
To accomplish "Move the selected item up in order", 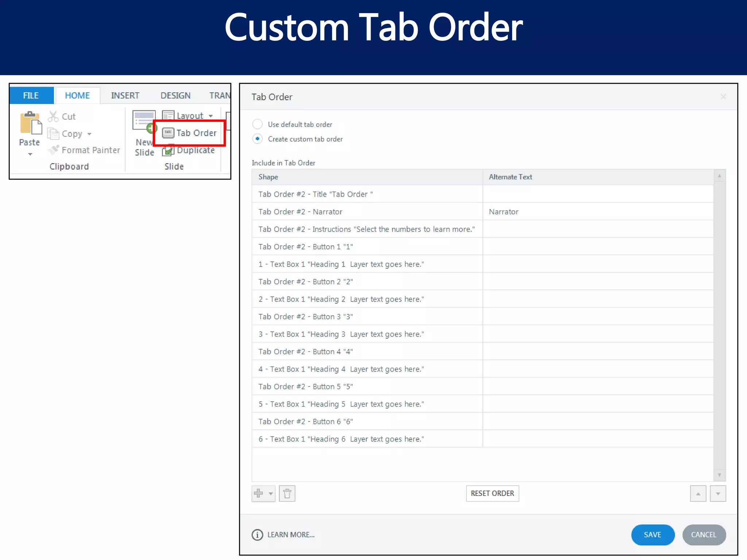I will click(698, 494).
